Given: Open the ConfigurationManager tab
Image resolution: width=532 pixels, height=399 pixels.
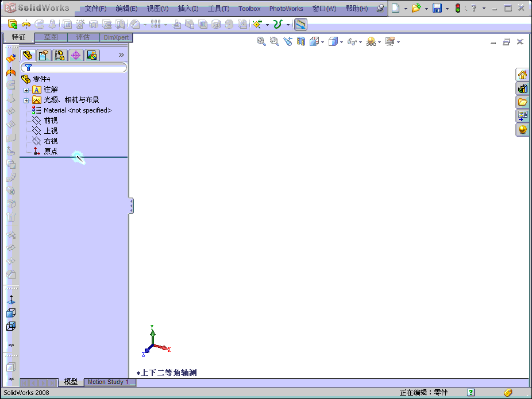Looking at the screenshot, I should [60, 55].
